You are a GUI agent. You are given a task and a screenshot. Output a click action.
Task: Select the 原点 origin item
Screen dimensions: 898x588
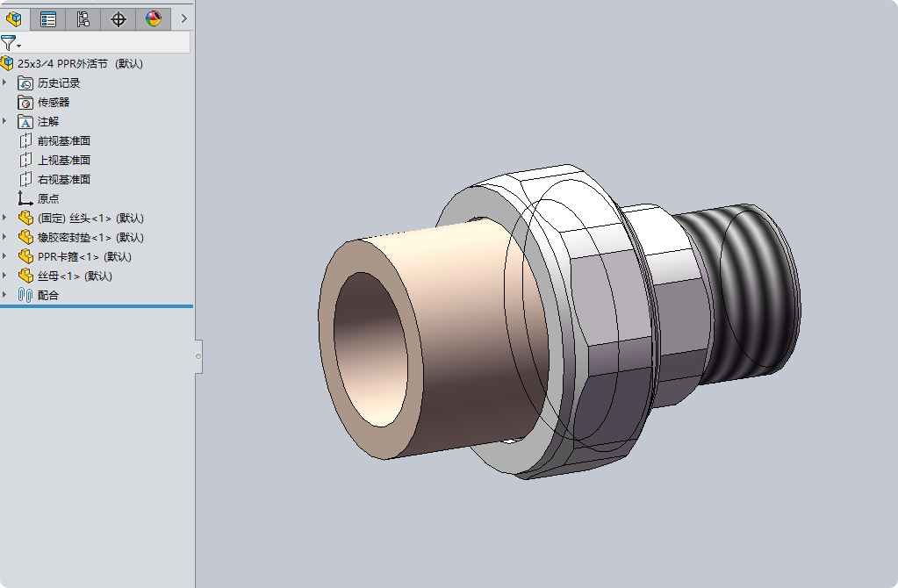click(x=48, y=198)
